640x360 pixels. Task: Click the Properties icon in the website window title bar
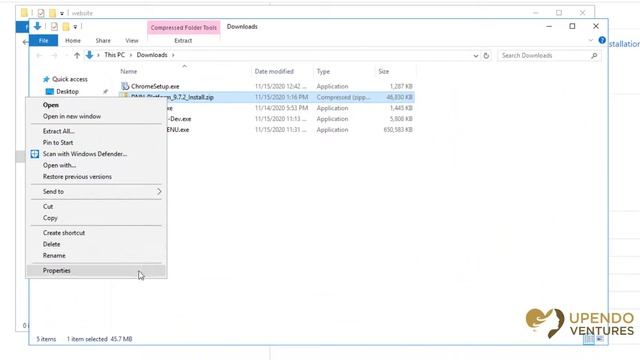point(41,13)
